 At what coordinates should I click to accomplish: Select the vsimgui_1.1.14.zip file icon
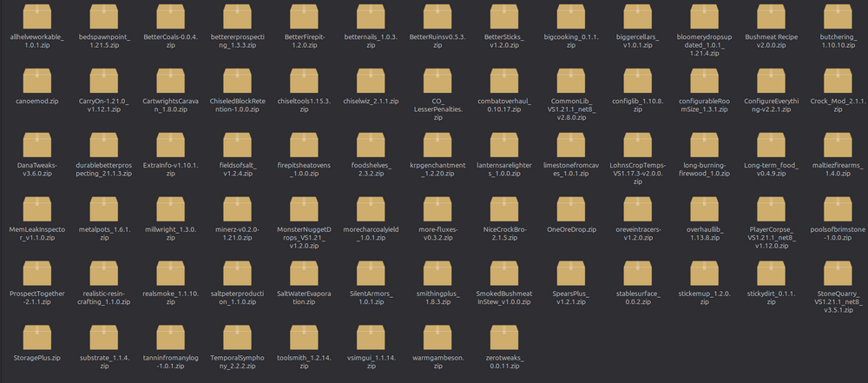371,334
